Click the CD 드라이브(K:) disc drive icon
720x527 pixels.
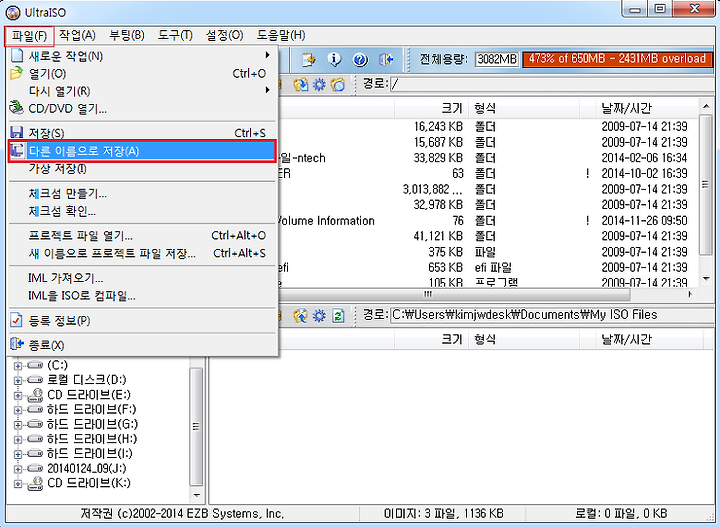pos(35,483)
